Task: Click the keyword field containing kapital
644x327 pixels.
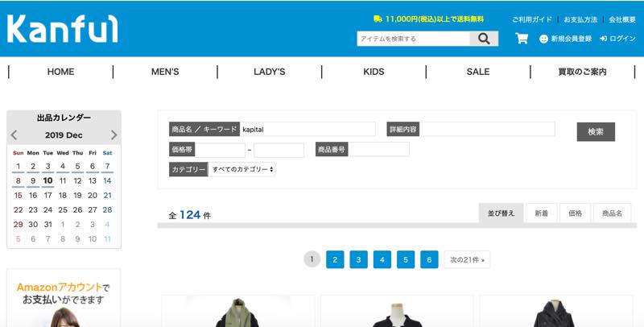Action: (x=308, y=129)
